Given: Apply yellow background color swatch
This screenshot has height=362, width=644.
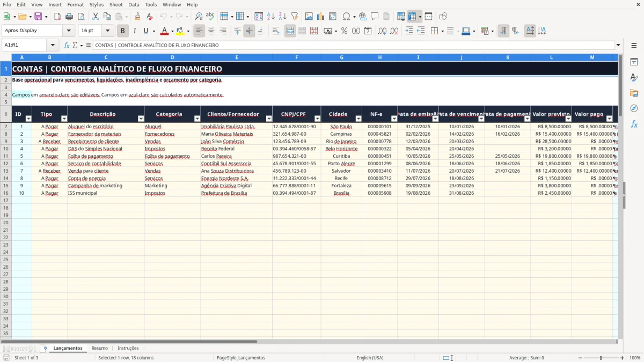Looking at the screenshot, I should [180, 31].
